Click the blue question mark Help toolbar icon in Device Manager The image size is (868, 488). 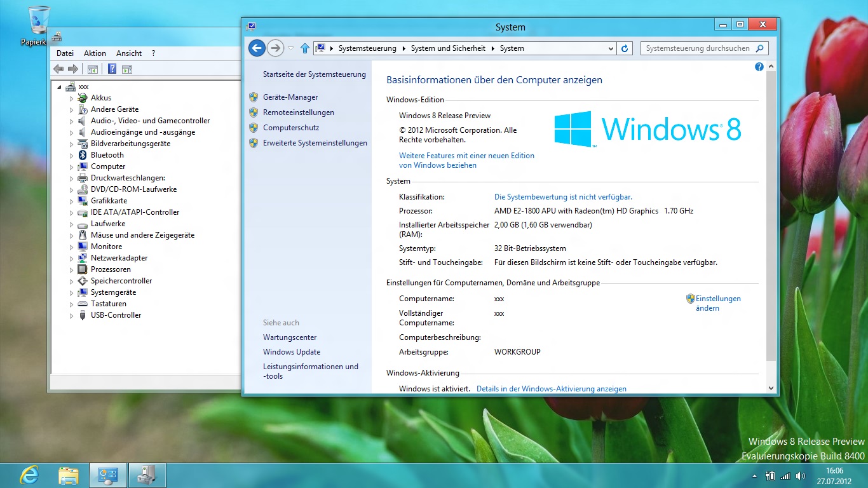click(x=112, y=69)
